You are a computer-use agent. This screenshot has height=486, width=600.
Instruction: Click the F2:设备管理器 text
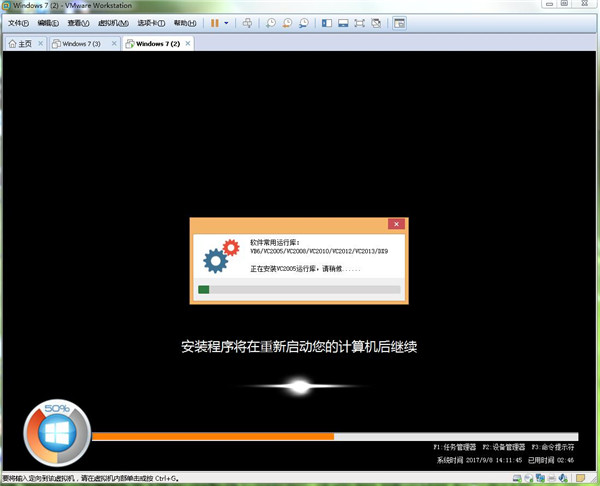[504, 447]
